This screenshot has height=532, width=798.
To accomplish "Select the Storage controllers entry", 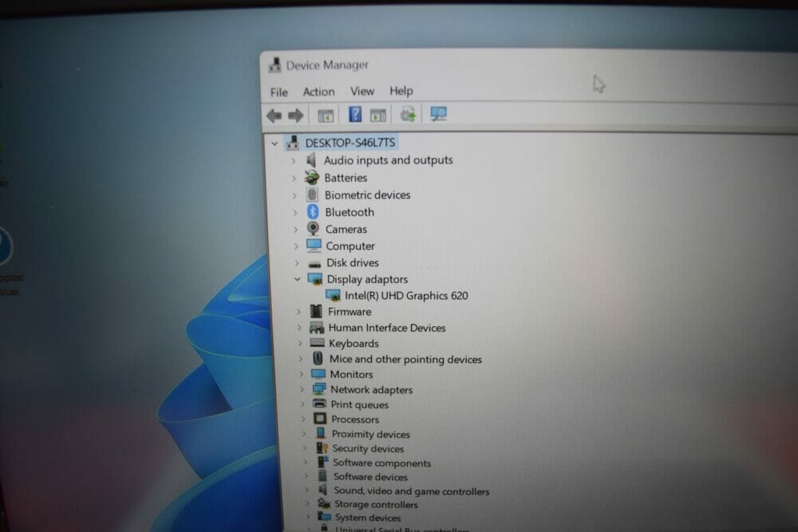I will (376, 505).
